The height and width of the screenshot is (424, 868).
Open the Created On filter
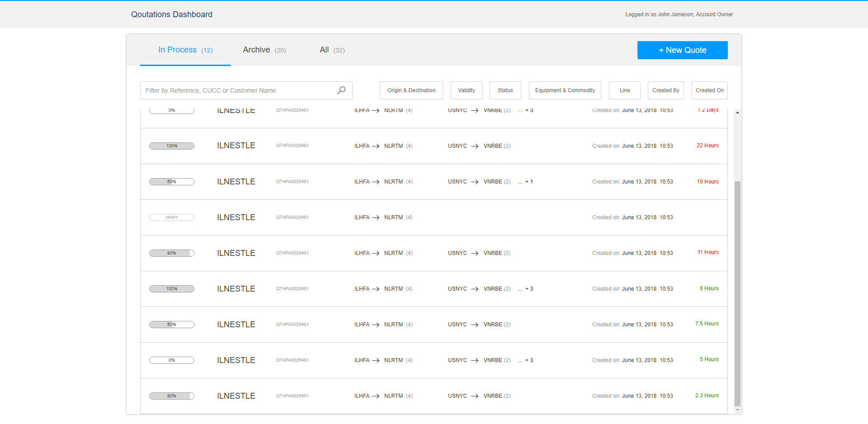710,90
